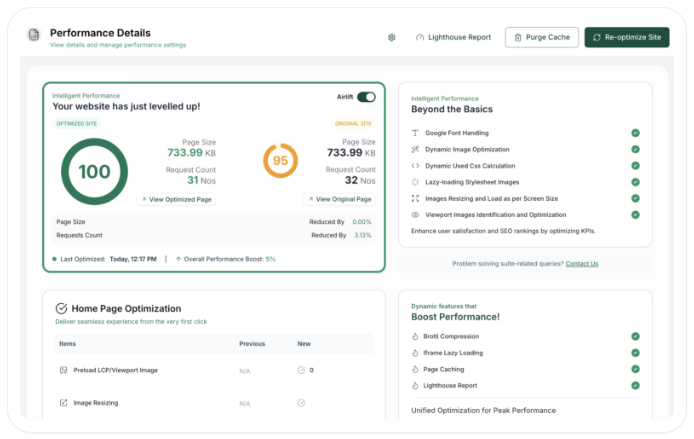Click the Items column header

click(68, 344)
